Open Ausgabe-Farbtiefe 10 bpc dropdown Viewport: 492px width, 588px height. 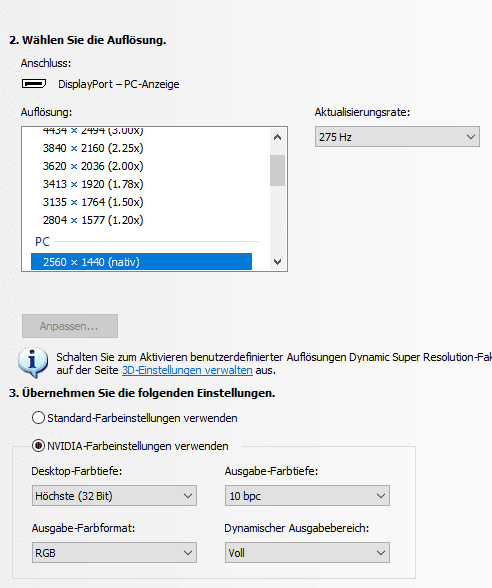pyautogui.click(x=307, y=496)
